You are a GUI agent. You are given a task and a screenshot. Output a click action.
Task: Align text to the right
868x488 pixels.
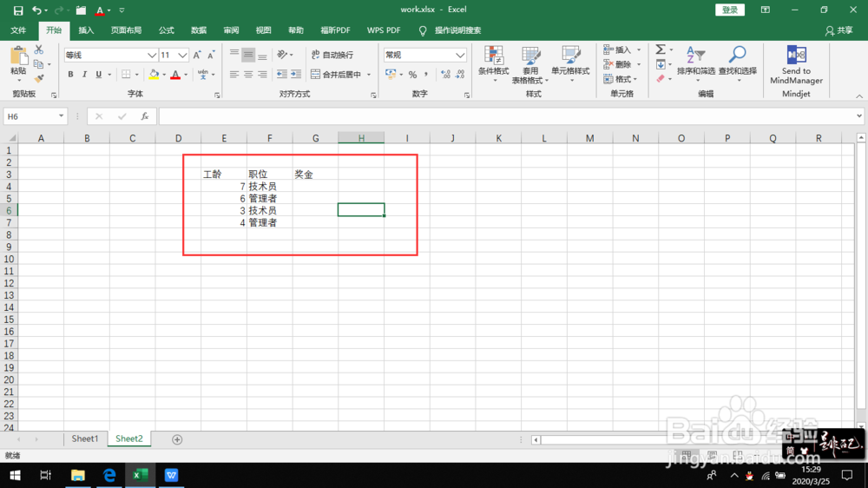(262, 74)
